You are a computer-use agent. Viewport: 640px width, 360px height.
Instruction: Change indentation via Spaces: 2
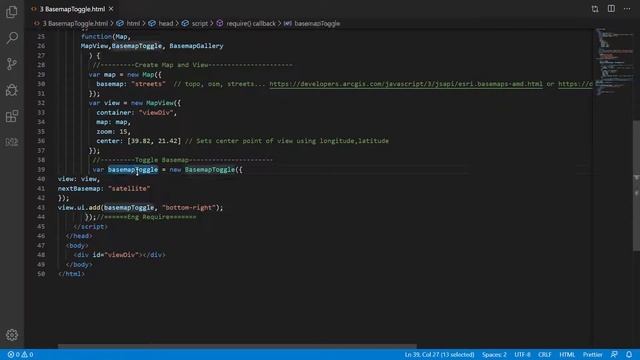tap(494, 355)
